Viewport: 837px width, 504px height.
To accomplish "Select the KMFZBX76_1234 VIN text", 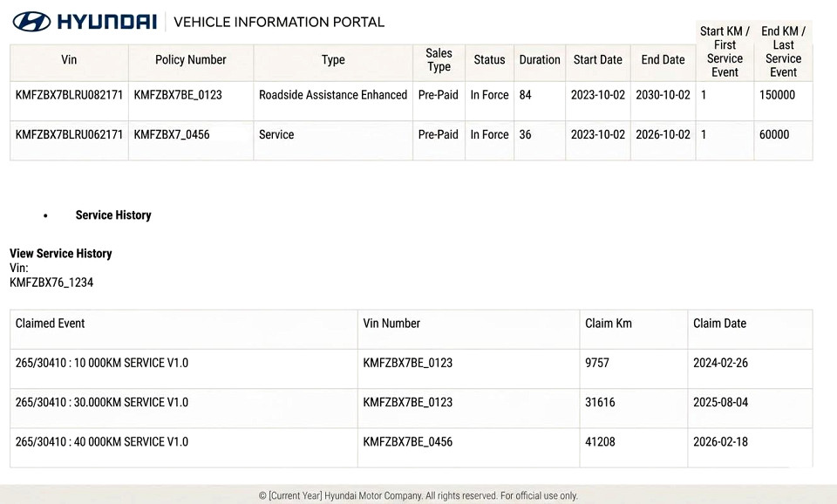I will [51, 283].
